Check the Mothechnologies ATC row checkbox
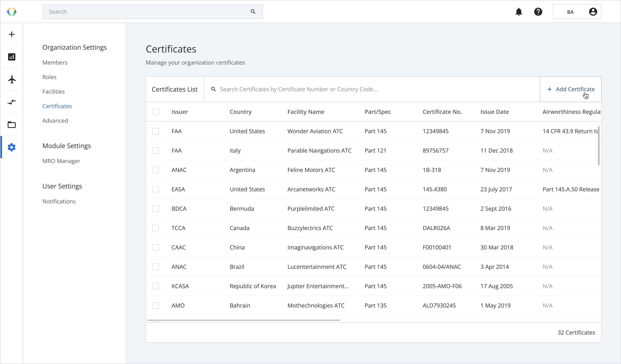 point(155,305)
